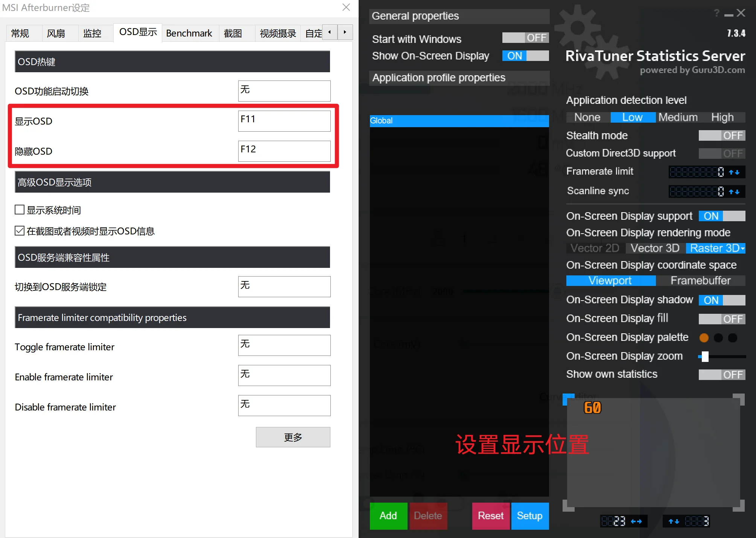Turn off On-Screen Display shadow
The height and width of the screenshot is (538, 756).
tap(722, 300)
